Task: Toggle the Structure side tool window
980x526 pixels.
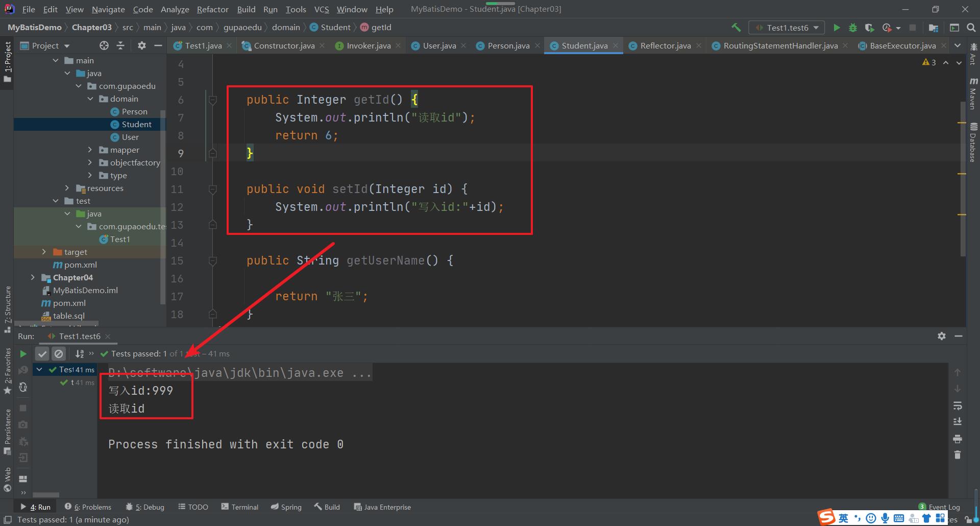Action: coord(7,309)
